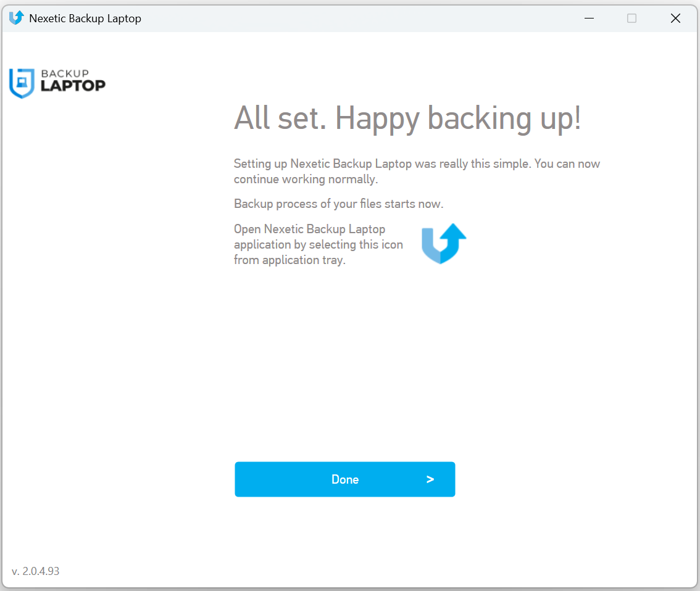The width and height of the screenshot is (700, 591).
Task: Click the window title "Nexetic Backup Laptop"
Action: 85,19
